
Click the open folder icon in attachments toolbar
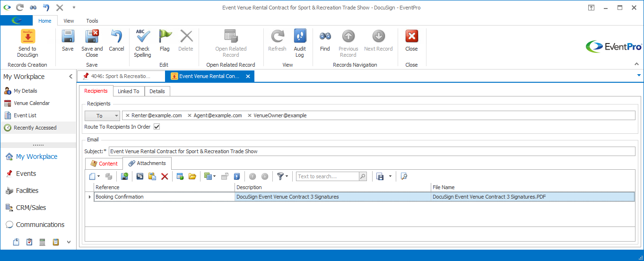(192, 176)
